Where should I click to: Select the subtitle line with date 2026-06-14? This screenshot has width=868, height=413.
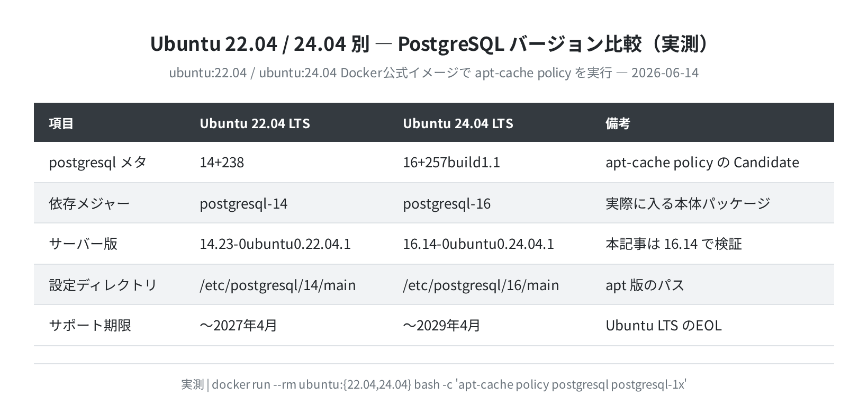point(433,73)
